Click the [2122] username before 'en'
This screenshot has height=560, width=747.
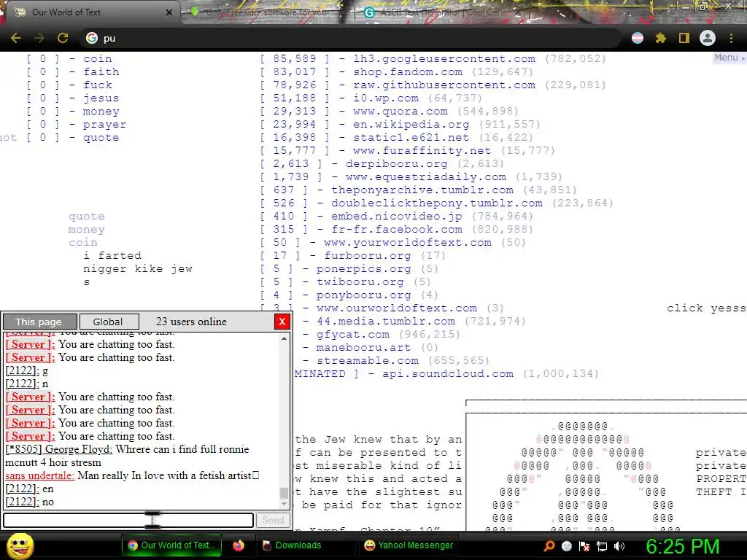coord(23,489)
